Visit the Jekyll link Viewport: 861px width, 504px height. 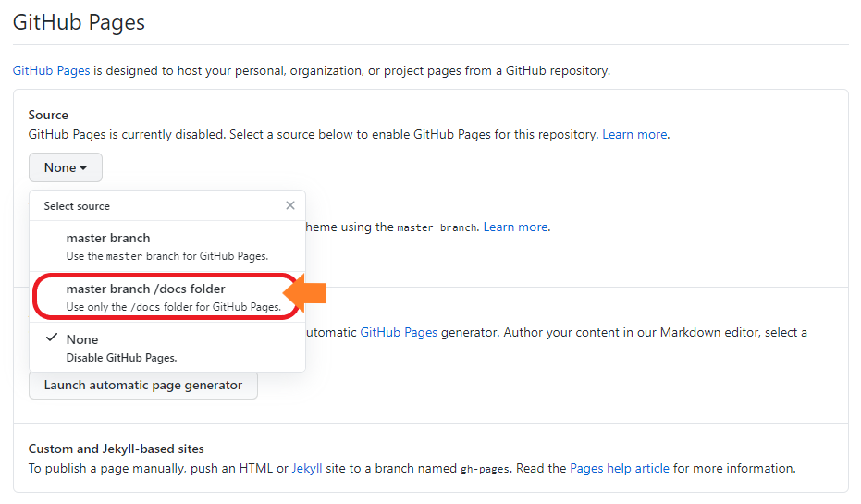tap(307, 468)
